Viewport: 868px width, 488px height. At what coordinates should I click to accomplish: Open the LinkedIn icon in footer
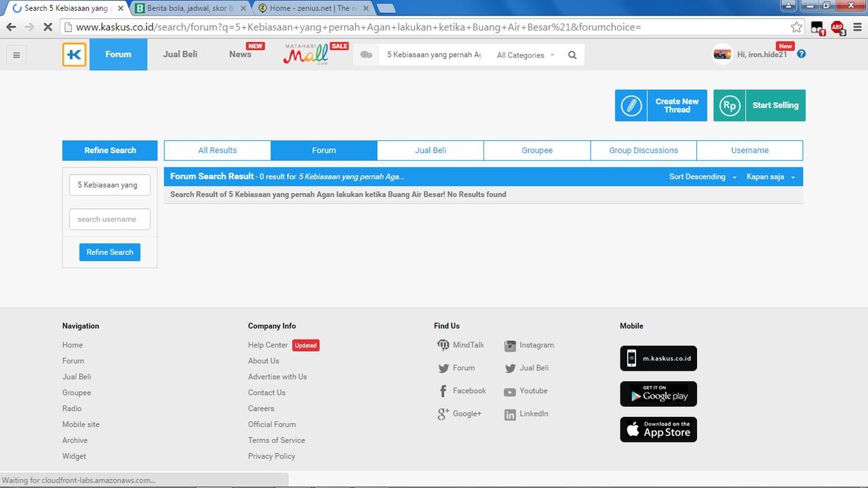pos(510,415)
